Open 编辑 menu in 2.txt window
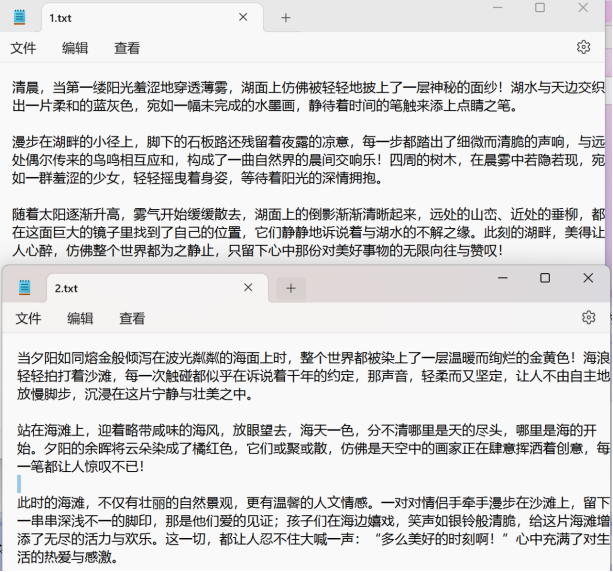The image size is (613, 572). pyautogui.click(x=80, y=318)
